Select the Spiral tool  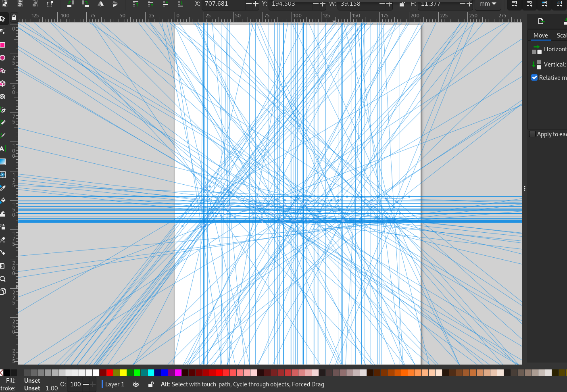(x=3, y=96)
